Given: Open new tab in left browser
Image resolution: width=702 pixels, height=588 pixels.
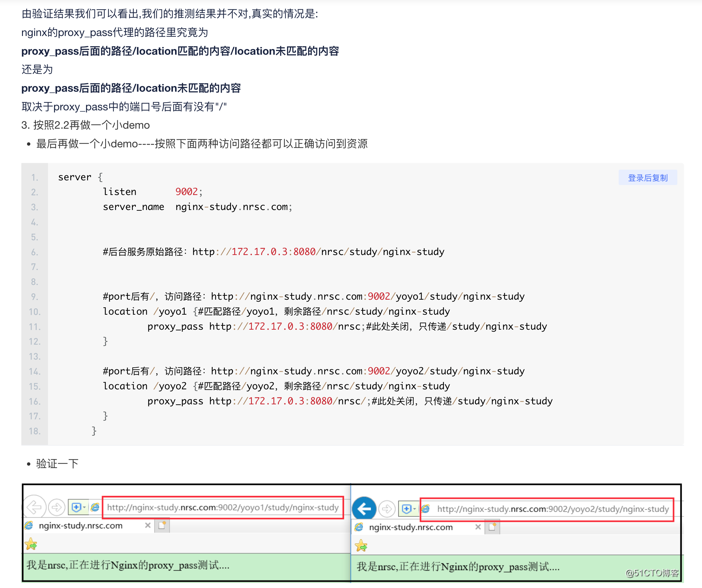Looking at the screenshot, I should 162,525.
